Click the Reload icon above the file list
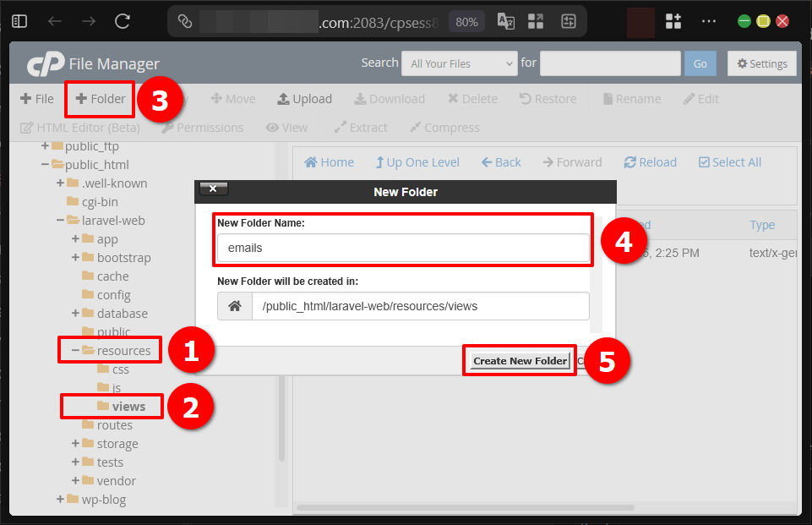Image resolution: width=812 pixels, height=525 pixels. [x=650, y=161]
